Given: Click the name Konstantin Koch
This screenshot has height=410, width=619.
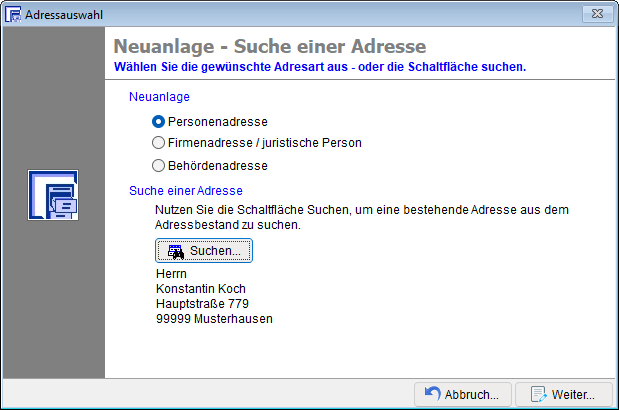Looking at the screenshot, I should point(202,288).
